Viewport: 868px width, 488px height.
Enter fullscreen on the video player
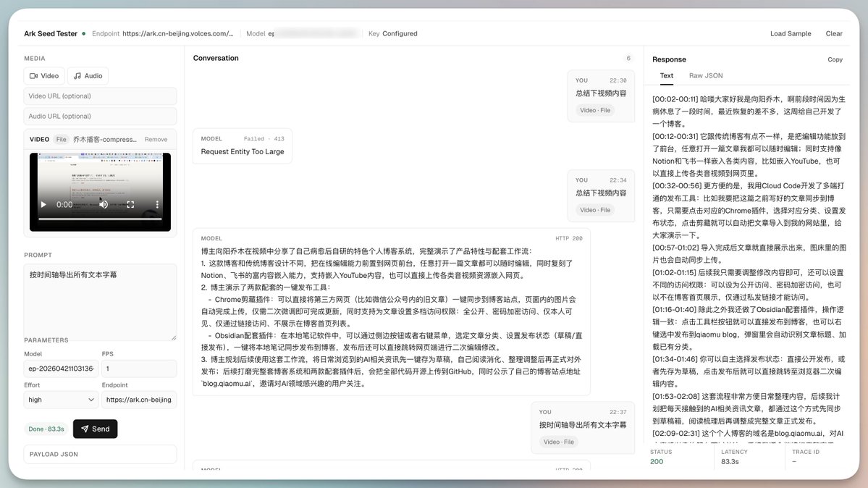tap(130, 203)
